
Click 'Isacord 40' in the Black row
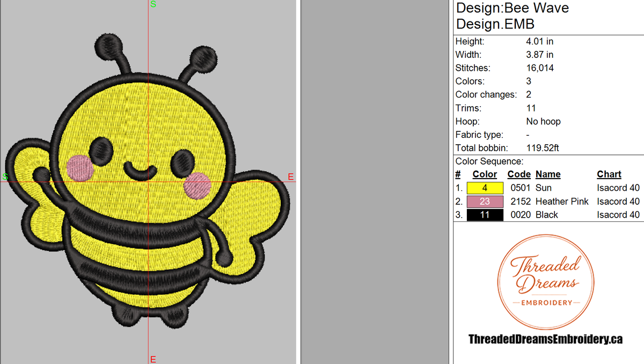[618, 215]
